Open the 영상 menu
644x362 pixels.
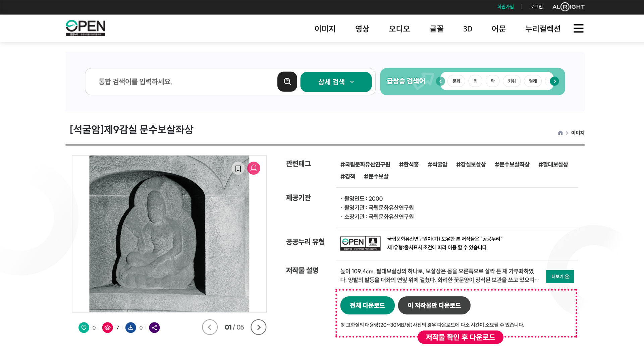coord(362,29)
